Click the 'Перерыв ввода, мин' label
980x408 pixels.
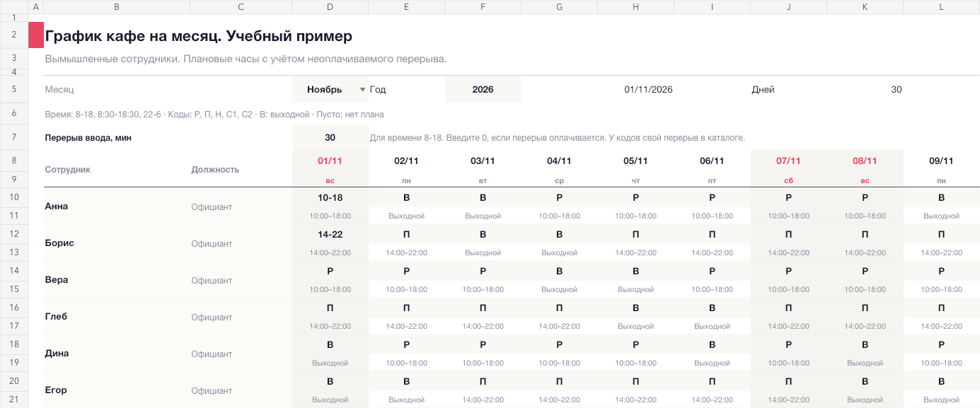coord(88,138)
